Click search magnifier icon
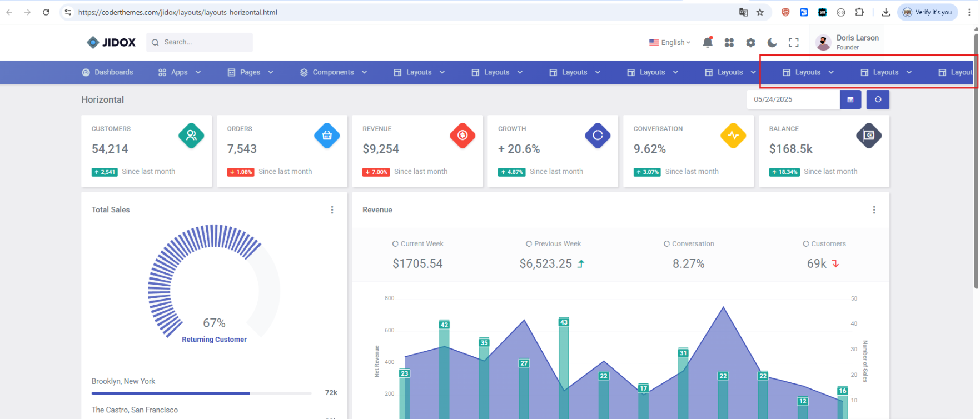The width and height of the screenshot is (980, 419). click(x=155, y=42)
